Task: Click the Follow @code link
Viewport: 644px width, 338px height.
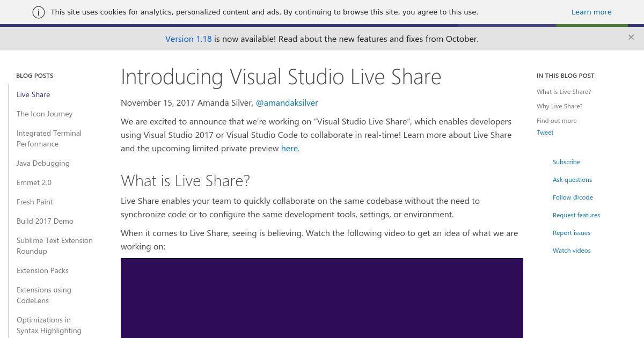Action: point(573,197)
